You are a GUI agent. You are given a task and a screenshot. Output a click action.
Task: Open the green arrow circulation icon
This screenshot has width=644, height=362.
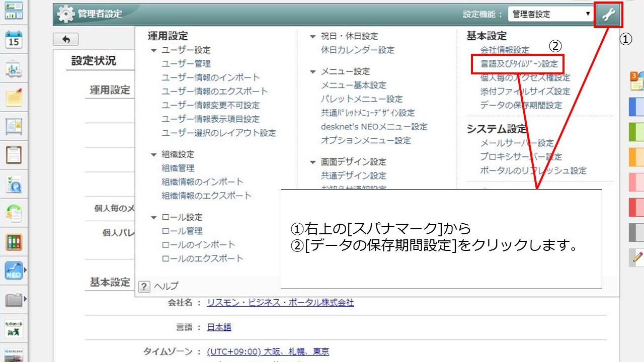(14, 213)
